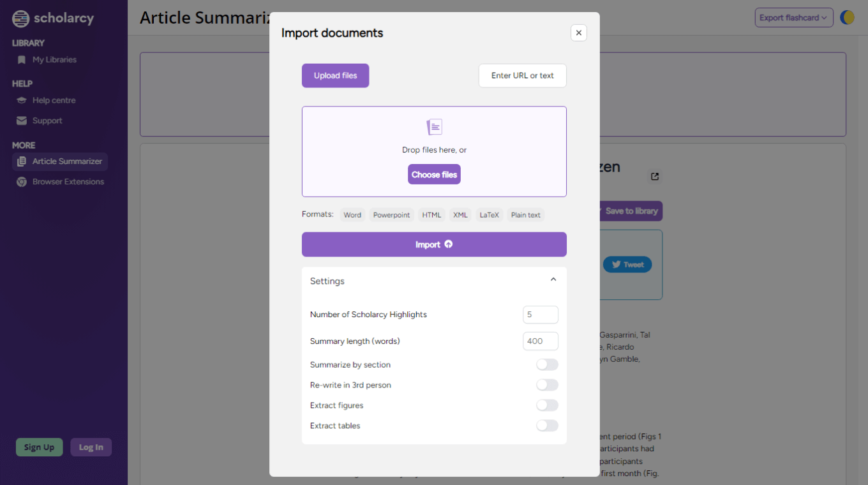
Task: Switch to Enter URL or text tab
Action: point(523,75)
